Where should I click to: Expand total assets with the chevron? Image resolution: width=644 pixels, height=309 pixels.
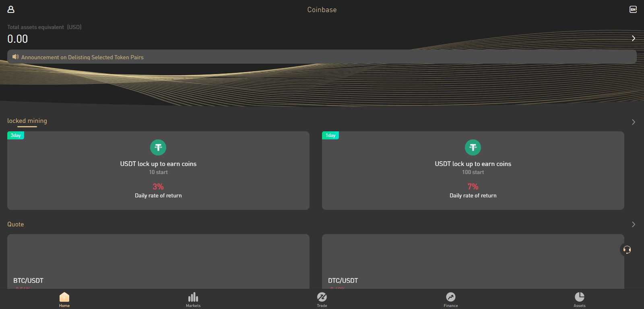coord(633,38)
